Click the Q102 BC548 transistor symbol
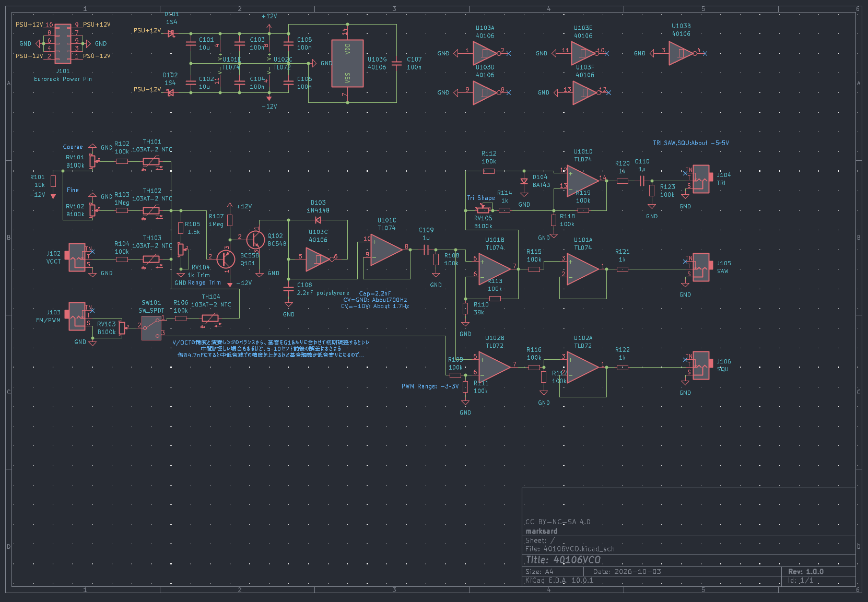 [x=255, y=239]
